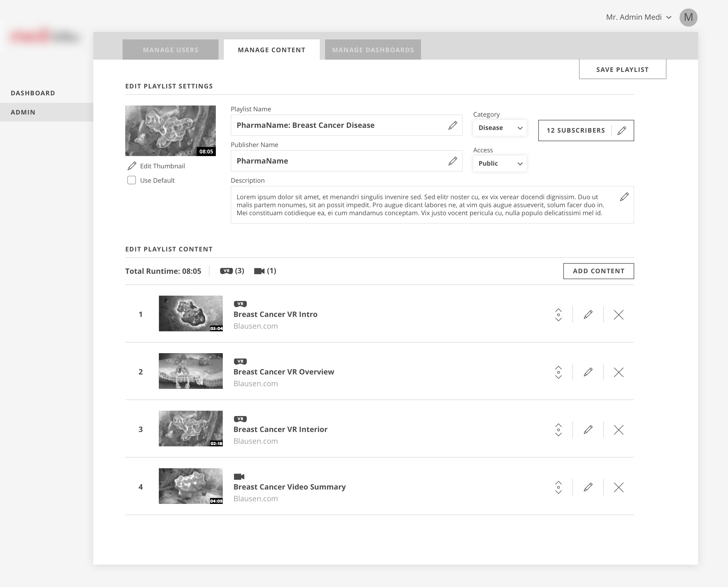This screenshot has width=728, height=587.
Task: Click Total Runtime: 08:05 text
Action: tap(163, 271)
